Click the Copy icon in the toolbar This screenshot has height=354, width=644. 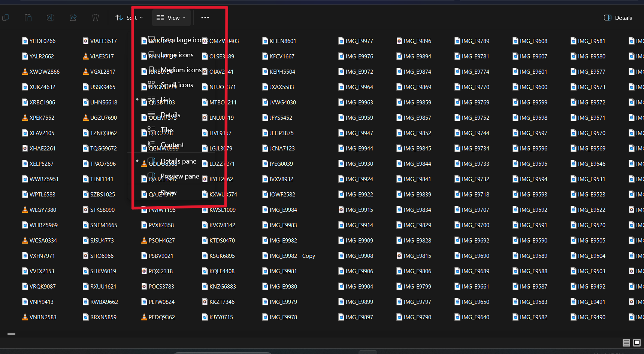tap(6, 18)
